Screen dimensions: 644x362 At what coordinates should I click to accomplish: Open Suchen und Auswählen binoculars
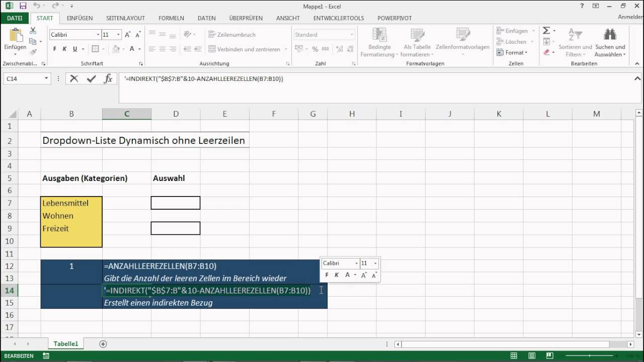tap(610, 43)
